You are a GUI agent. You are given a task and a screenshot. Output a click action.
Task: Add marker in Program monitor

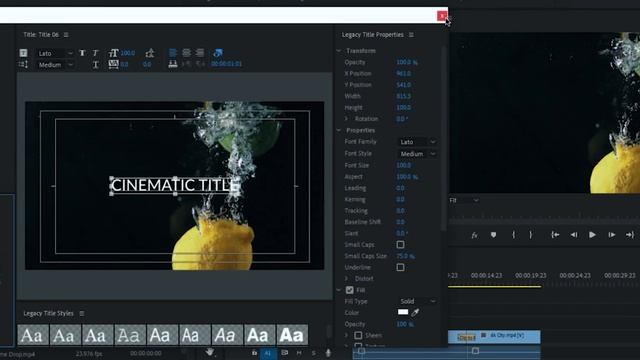[x=493, y=235]
